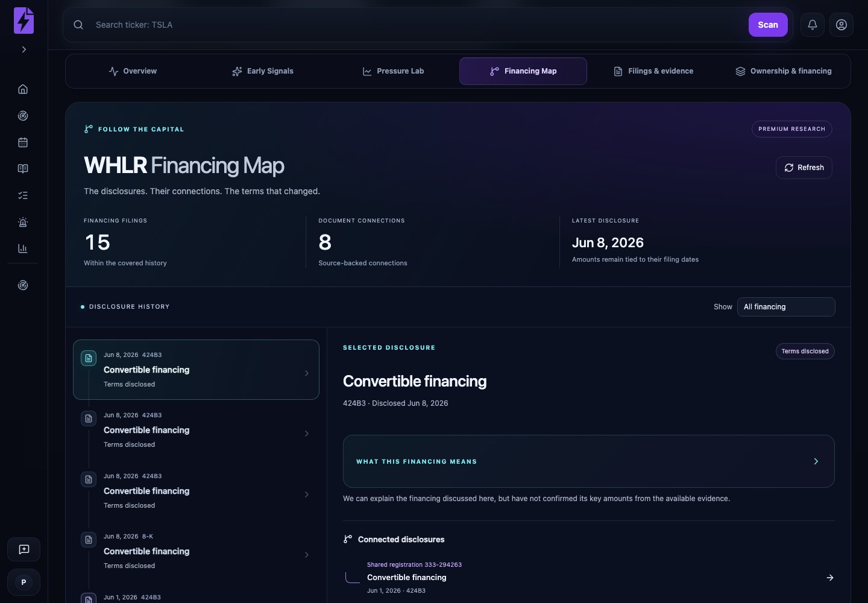
Task: Click the latest disclosure "Jun 8, 2026" value
Action: click(x=608, y=242)
